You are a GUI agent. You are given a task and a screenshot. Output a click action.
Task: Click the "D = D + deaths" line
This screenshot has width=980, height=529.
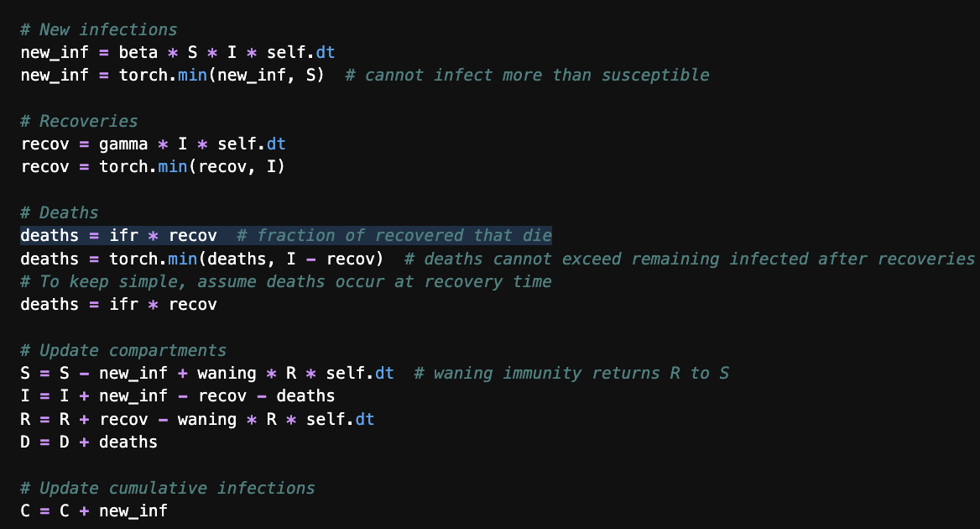[89, 441]
